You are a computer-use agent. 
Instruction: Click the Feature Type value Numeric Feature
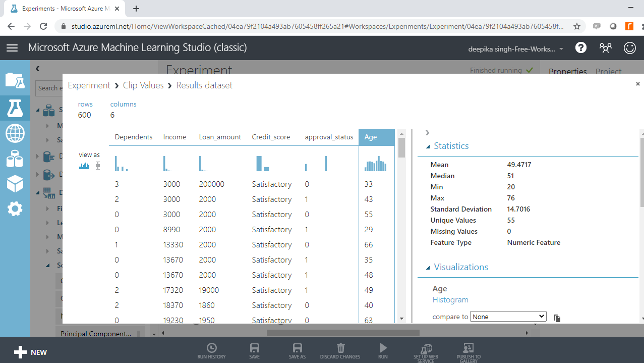click(x=534, y=242)
